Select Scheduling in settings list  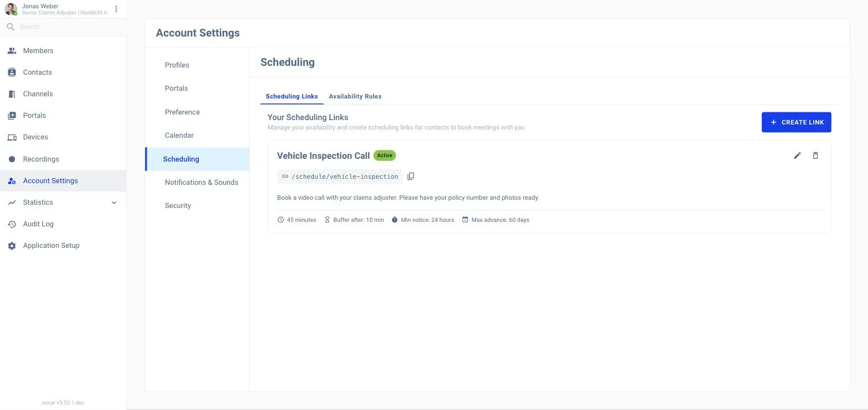(x=197, y=159)
